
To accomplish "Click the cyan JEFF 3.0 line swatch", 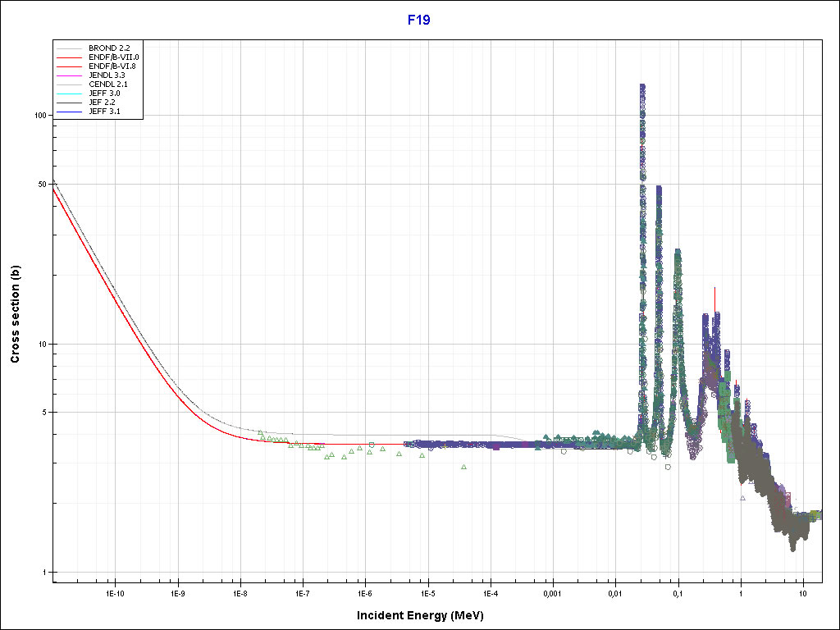I will pos(70,94).
